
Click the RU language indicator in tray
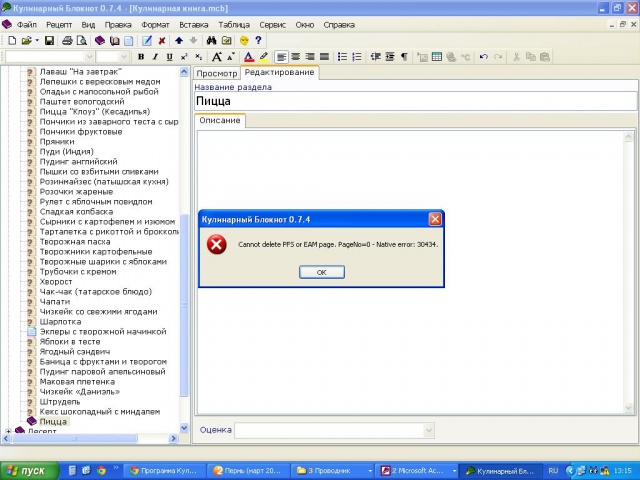pyautogui.click(x=553, y=471)
